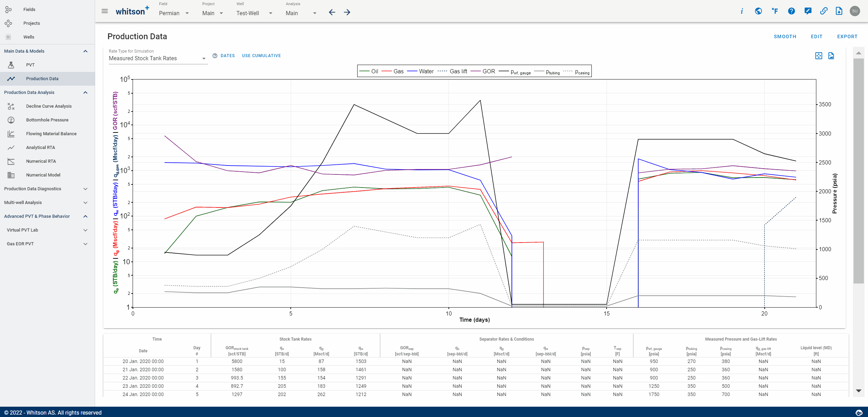Click the page vertical scrollbar thumb
This screenshot has height=417, width=868.
858,171
